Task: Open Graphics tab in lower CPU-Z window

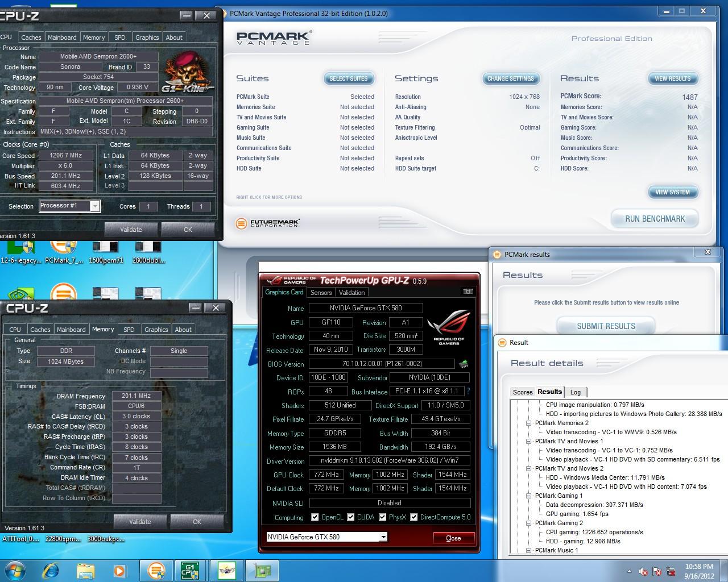Action: coord(156,330)
